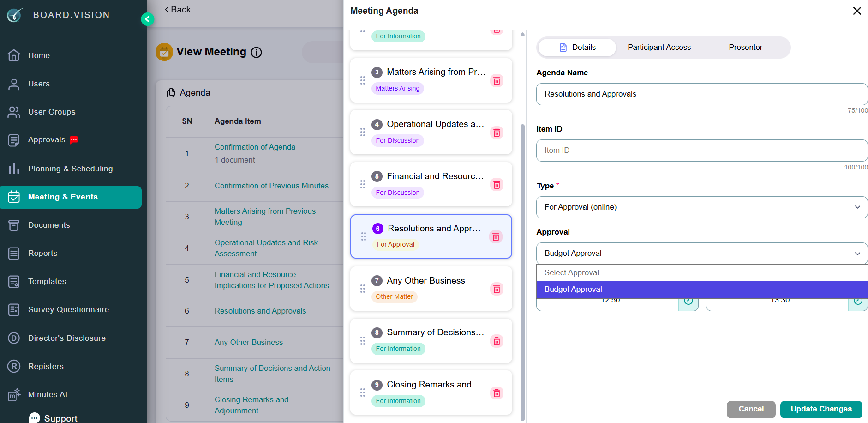This screenshot has height=423, width=868.
Task: Choose Select Approval option
Action: (702, 273)
